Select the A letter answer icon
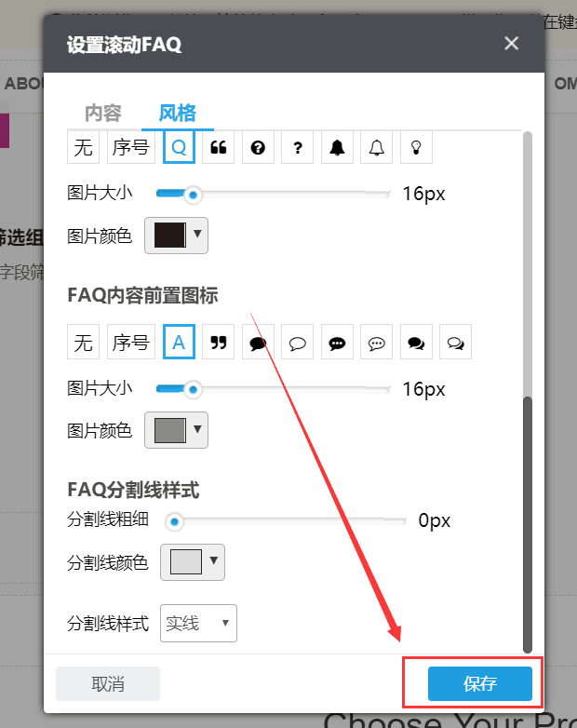Image resolution: width=577 pixels, height=728 pixels. tap(179, 343)
